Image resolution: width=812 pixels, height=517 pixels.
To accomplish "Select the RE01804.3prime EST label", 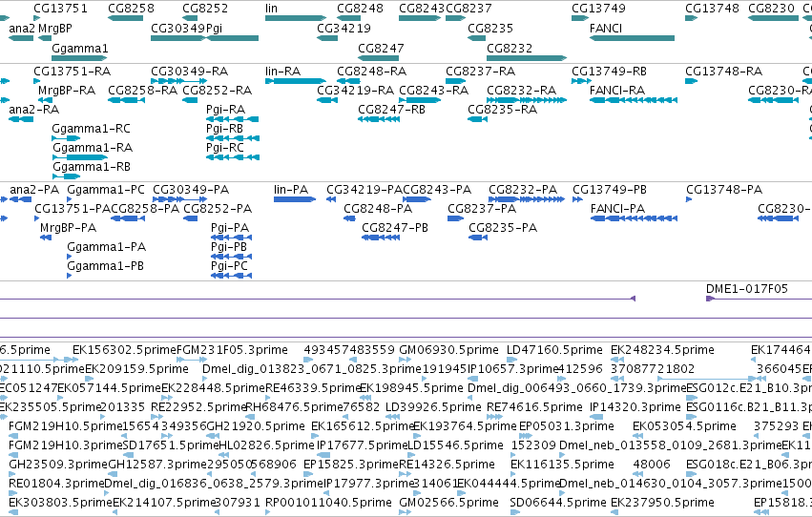I will 56,484.
